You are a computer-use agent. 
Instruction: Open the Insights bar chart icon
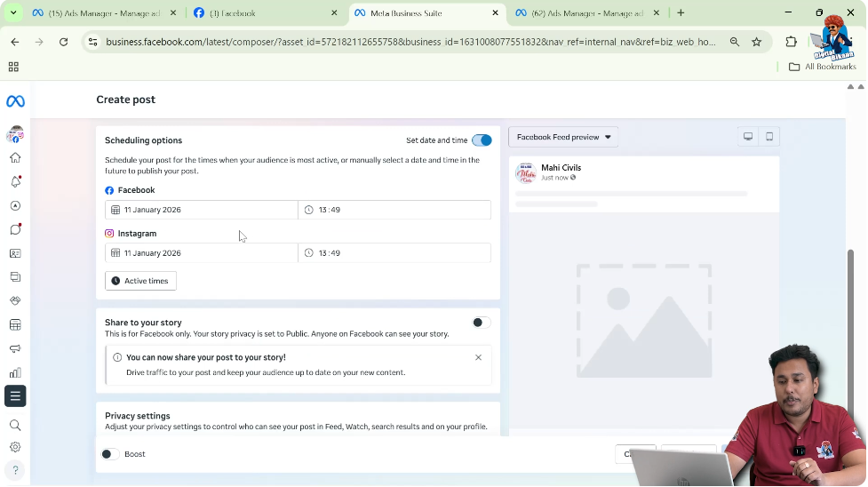pos(15,372)
